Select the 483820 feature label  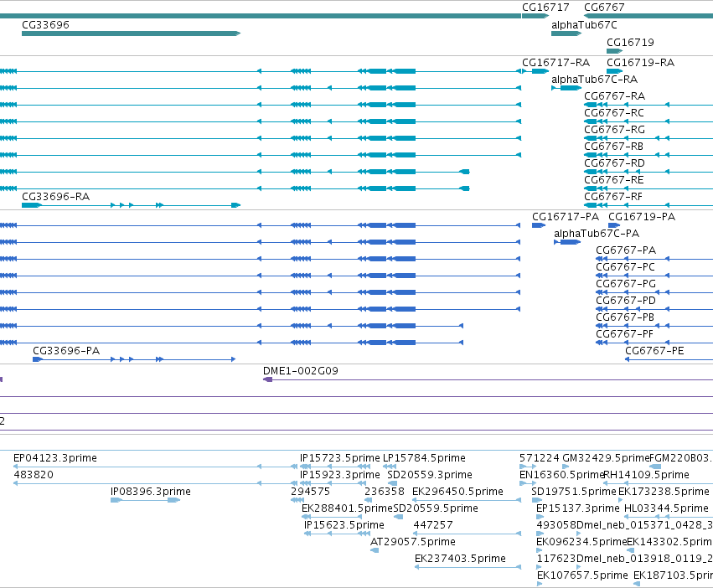tap(34, 475)
